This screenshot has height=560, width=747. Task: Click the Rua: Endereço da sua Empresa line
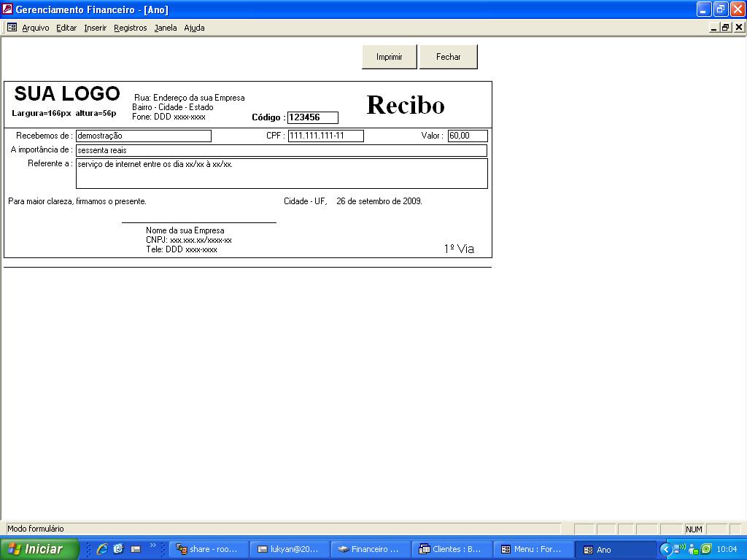tap(189, 98)
